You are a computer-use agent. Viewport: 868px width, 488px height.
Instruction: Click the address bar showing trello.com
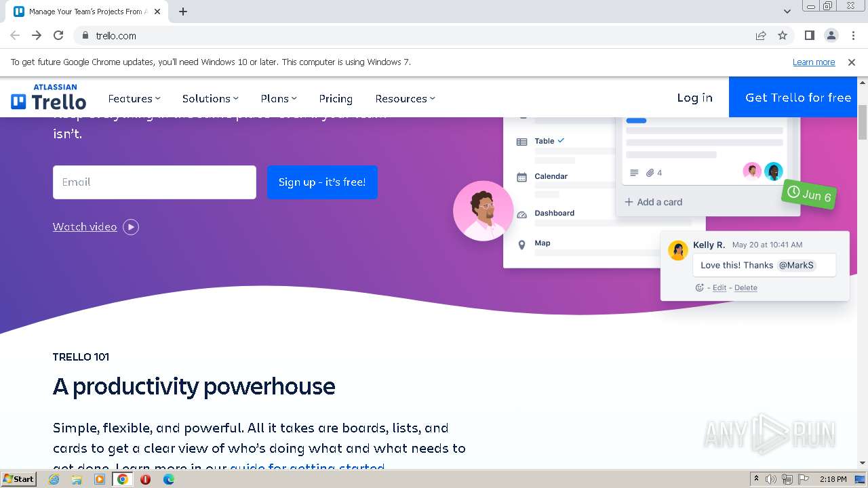pos(414,36)
